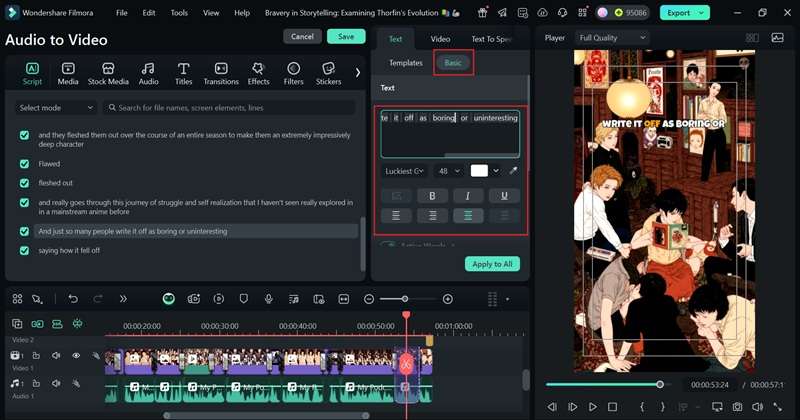This screenshot has width=800, height=420.
Task: Click the cloud download icon in title bar
Action: pyautogui.click(x=542, y=13)
